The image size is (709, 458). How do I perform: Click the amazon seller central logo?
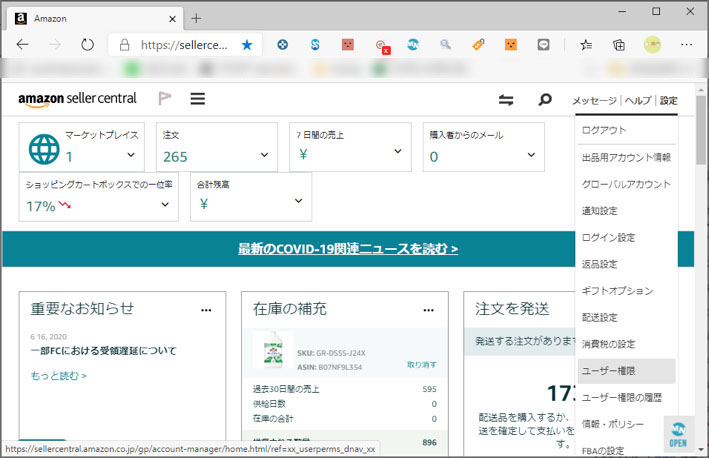(x=77, y=99)
